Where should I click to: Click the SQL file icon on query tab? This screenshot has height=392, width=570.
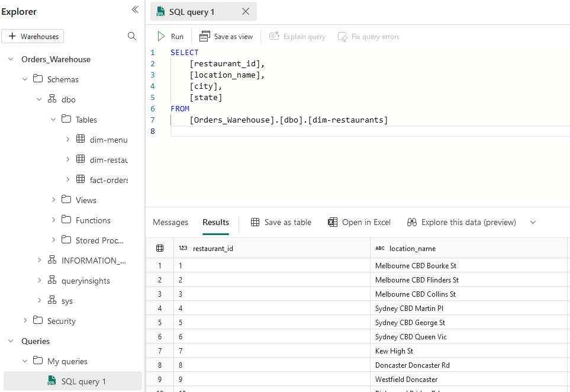tap(160, 12)
